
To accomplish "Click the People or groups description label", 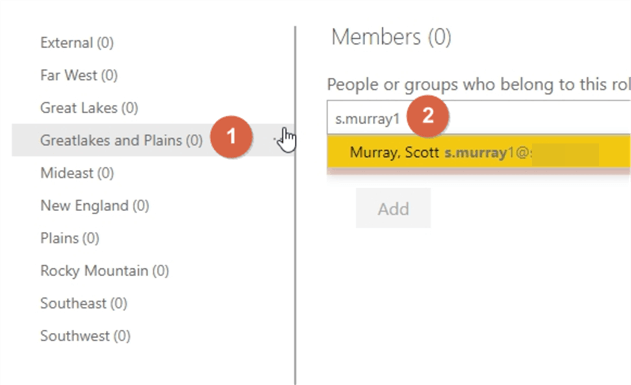I will 479,84.
